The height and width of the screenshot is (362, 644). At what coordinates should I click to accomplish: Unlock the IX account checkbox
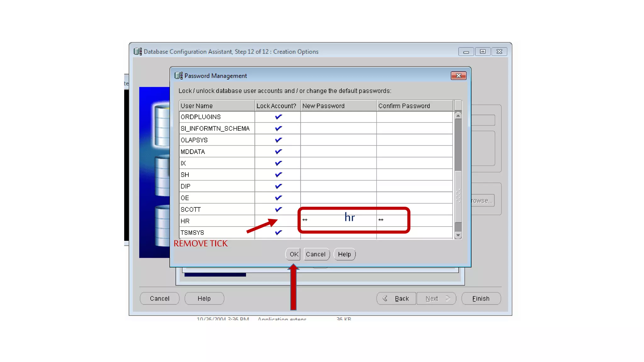(278, 163)
